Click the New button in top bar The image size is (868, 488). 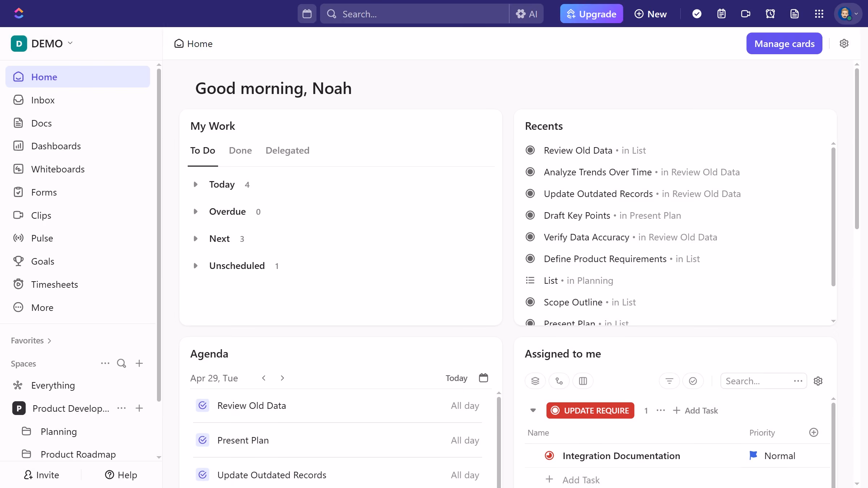(x=651, y=14)
